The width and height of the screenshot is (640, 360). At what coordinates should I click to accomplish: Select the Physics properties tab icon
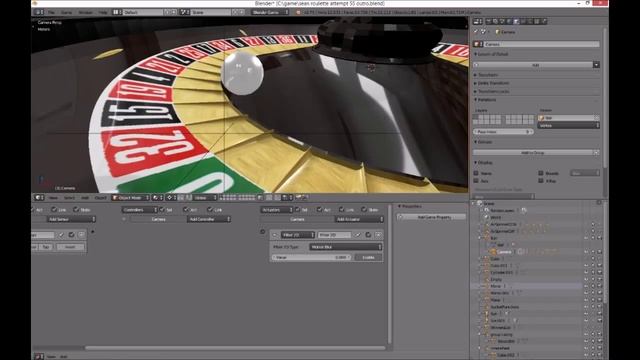(544, 21)
